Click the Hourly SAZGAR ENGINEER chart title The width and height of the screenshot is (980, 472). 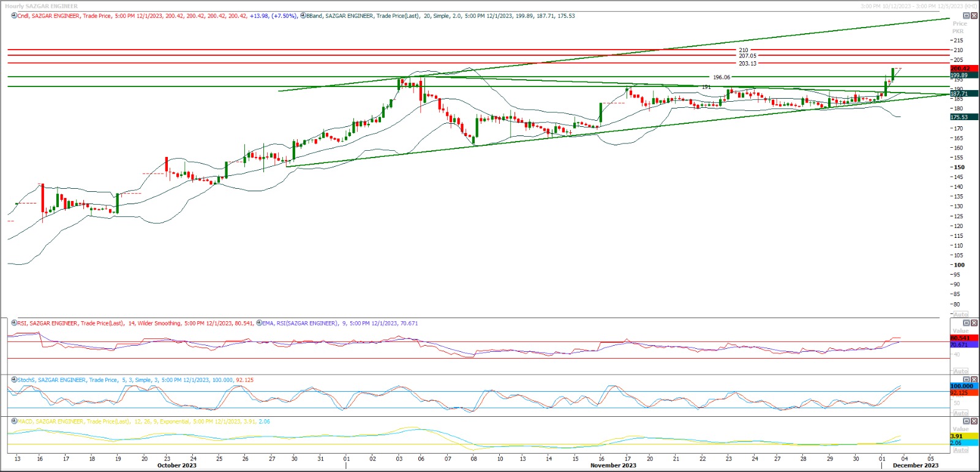tap(41, 6)
